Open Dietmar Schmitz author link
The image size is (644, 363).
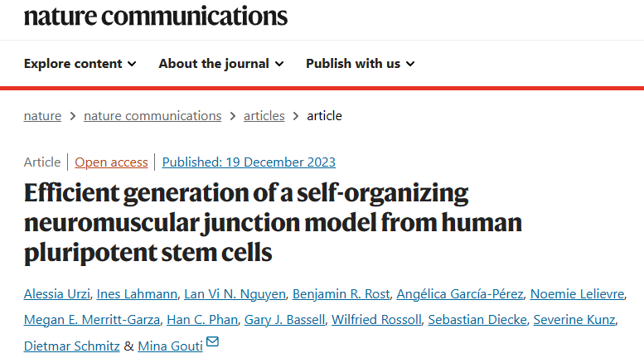[x=71, y=346]
